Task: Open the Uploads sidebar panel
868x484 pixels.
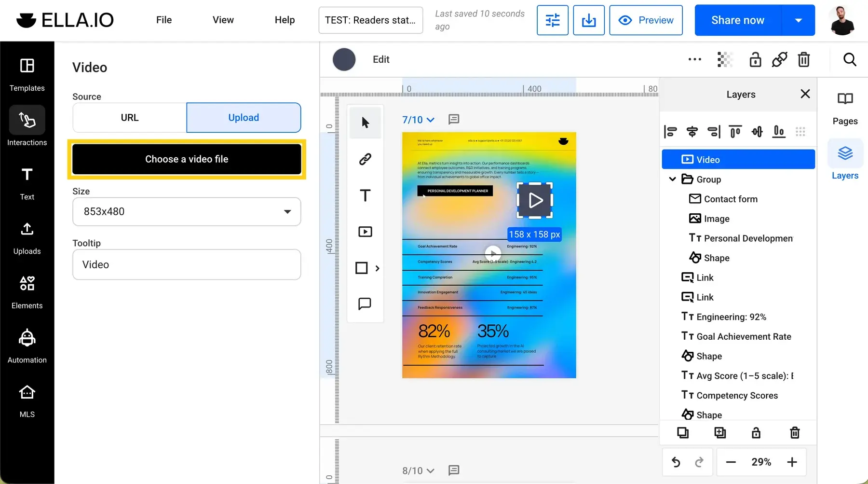Action: [x=27, y=237]
